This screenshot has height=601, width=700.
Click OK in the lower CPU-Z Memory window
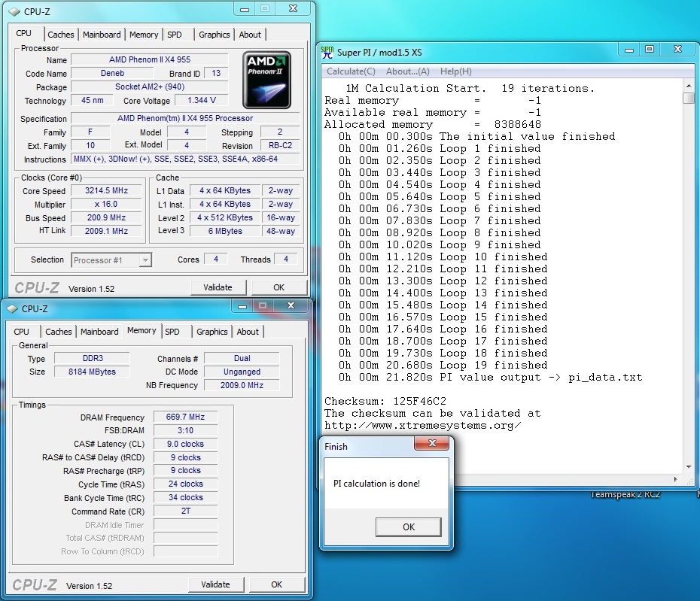tap(277, 584)
